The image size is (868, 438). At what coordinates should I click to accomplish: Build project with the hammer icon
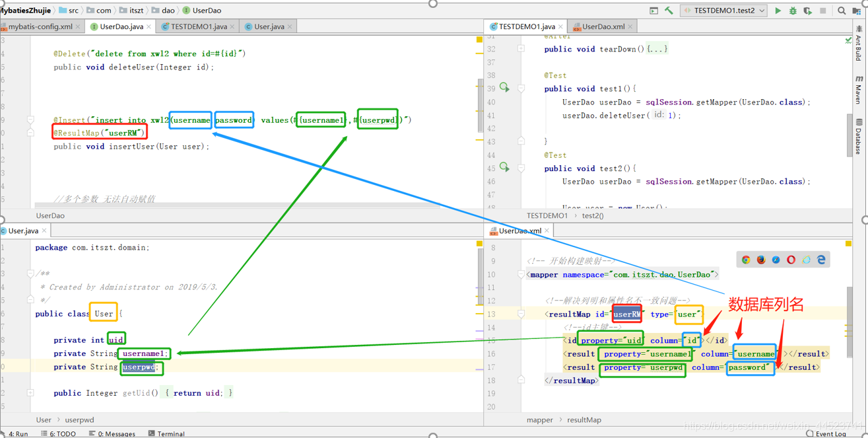pos(669,11)
